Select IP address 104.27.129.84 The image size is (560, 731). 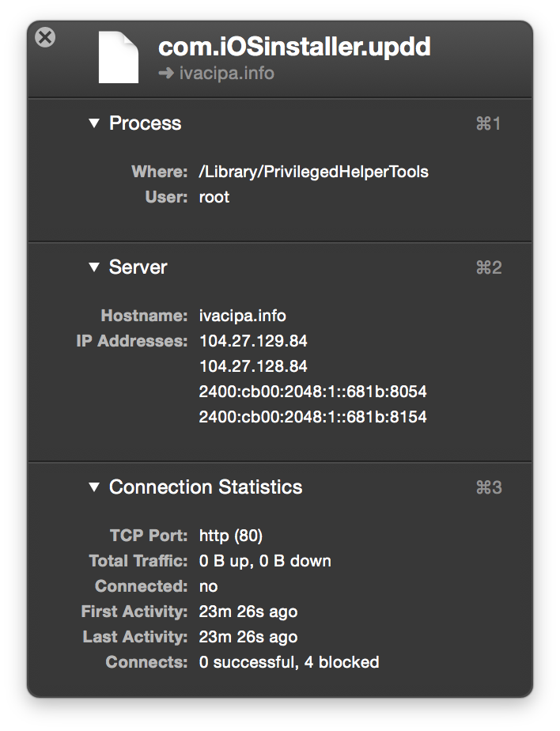click(253, 341)
